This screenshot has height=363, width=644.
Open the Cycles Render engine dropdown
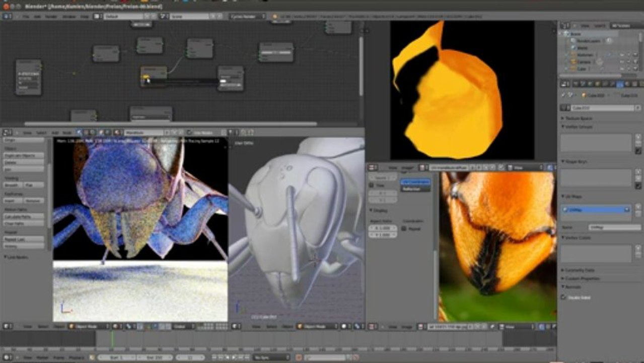point(247,16)
